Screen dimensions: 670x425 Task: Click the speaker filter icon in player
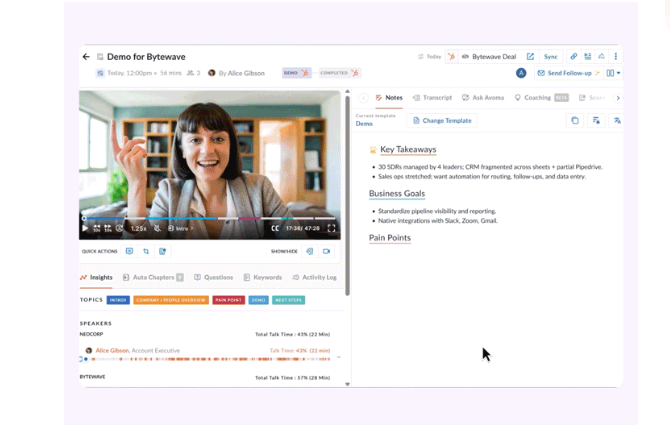click(x=119, y=228)
